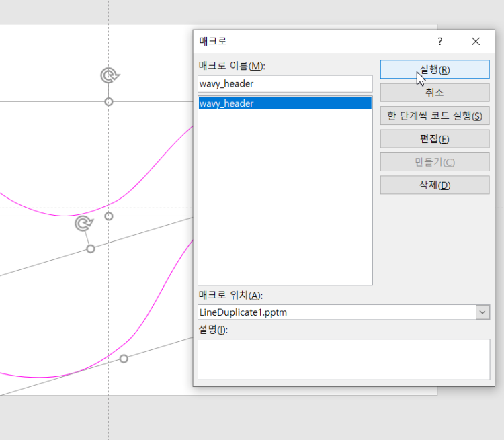Cancel the dialog with 취소 button
The height and width of the screenshot is (440, 504).
435,93
